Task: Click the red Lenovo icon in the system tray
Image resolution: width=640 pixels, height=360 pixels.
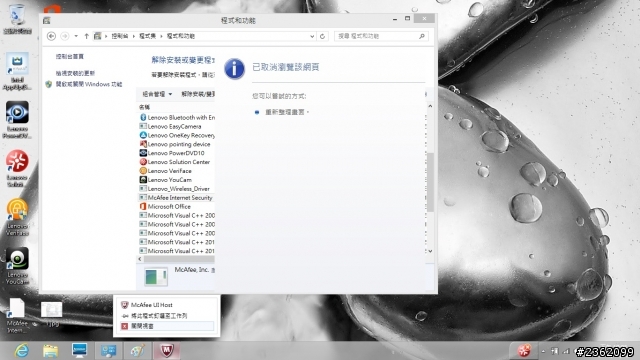Action: (524, 351)
